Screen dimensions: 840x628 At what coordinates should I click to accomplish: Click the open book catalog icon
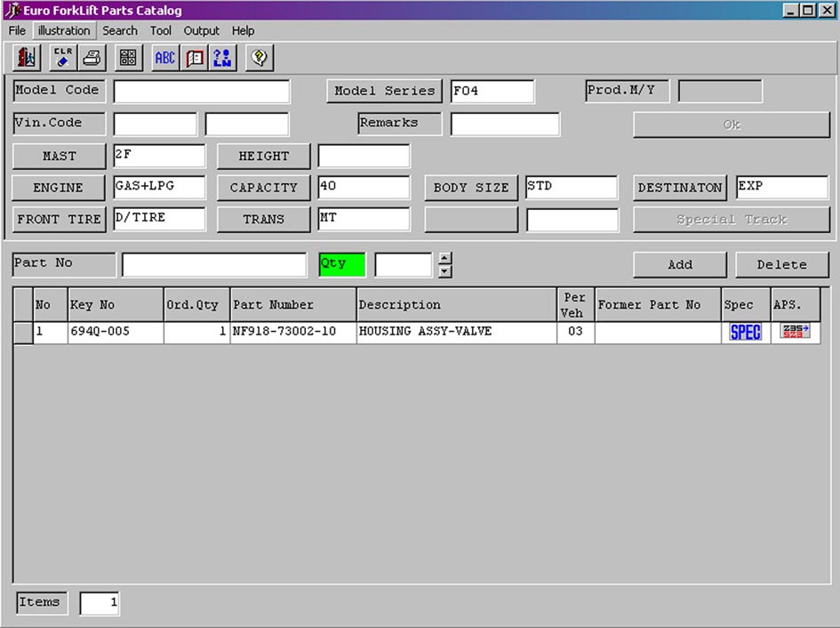pos(195,59)
